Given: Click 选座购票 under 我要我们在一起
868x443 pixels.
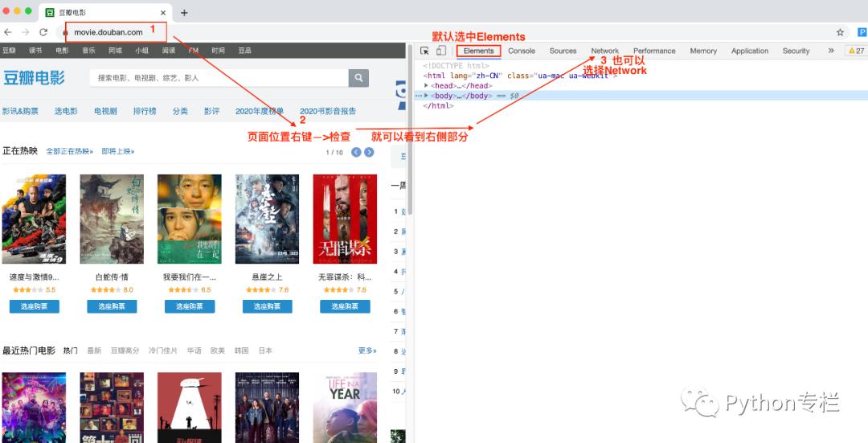Looking at the screenshot, I should tap(190, 306).
